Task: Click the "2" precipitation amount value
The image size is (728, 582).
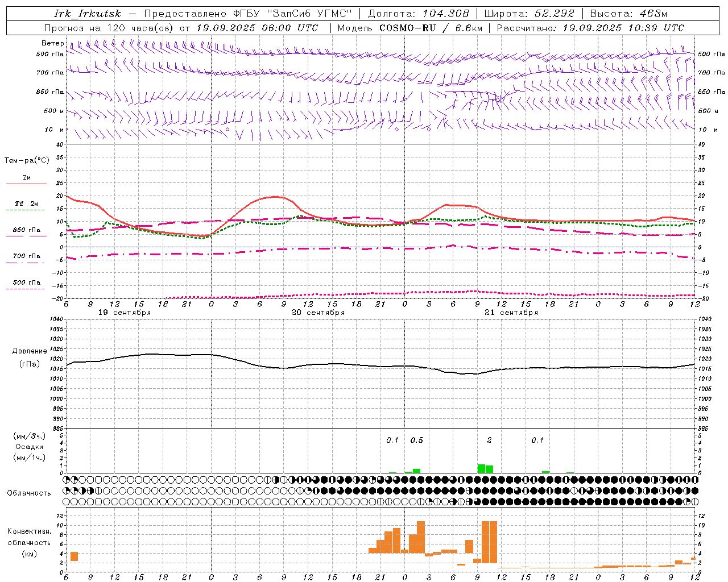Action: click(489, 440)
